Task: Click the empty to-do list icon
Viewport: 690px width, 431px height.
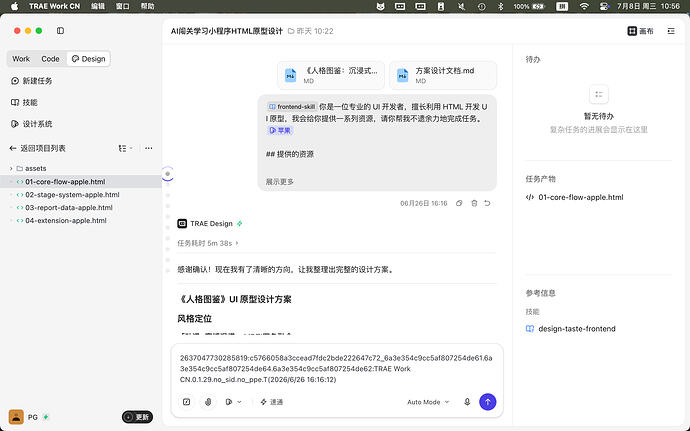Action: pyautogui.click(x=598, y=95)
